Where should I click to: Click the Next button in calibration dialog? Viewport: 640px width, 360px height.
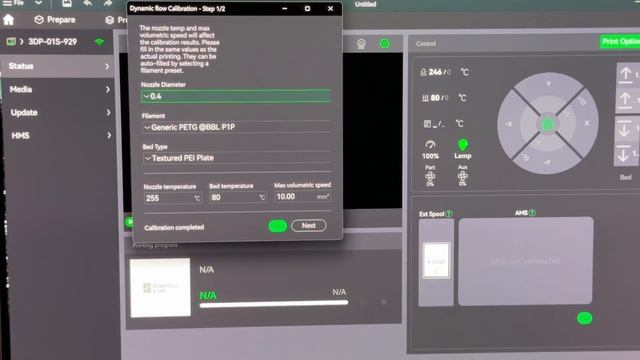[x=309, y=225]
